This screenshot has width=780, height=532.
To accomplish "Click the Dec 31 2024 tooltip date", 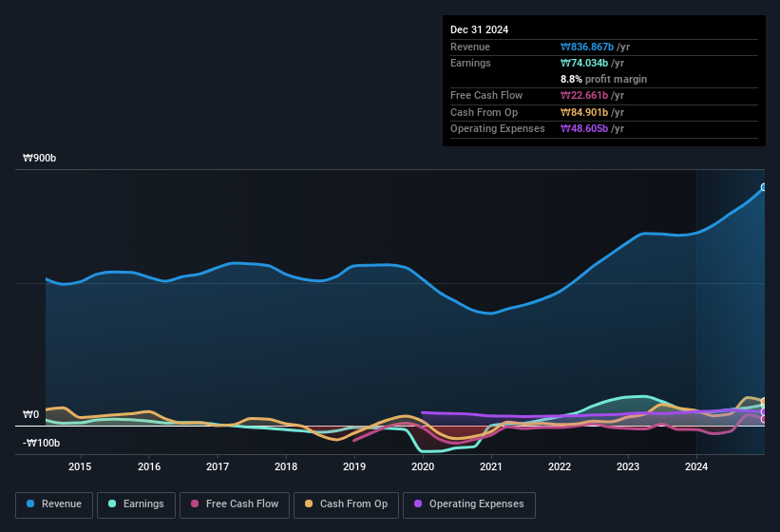I will click(479, 29).
